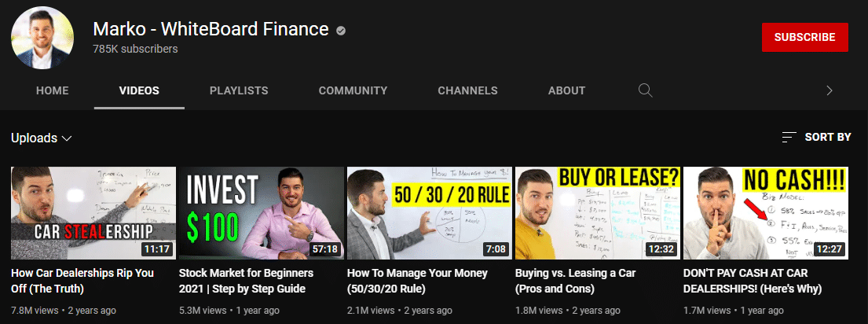Click the Sort By icon
868x324 pixels.
789,138
